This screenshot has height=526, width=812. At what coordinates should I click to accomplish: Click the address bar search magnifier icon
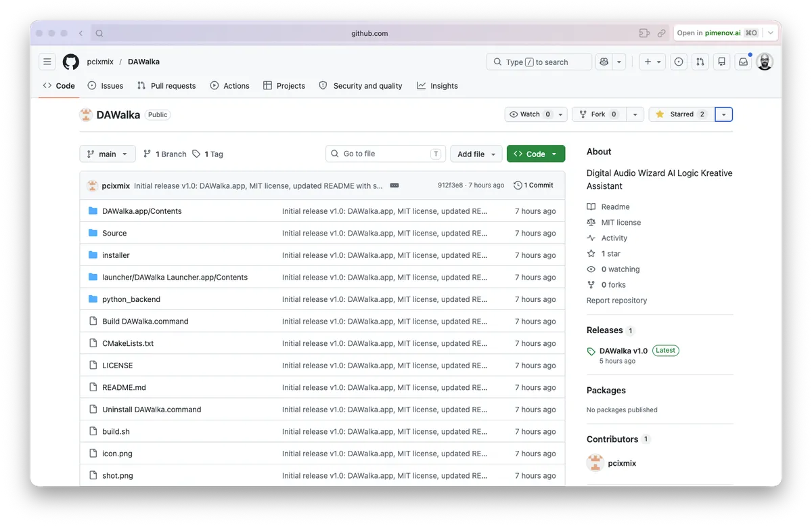99,33
